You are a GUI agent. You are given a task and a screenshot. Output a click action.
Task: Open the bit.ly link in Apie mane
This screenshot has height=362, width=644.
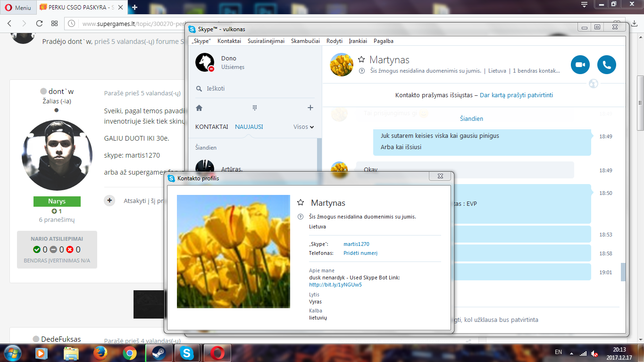coord(335,285)
